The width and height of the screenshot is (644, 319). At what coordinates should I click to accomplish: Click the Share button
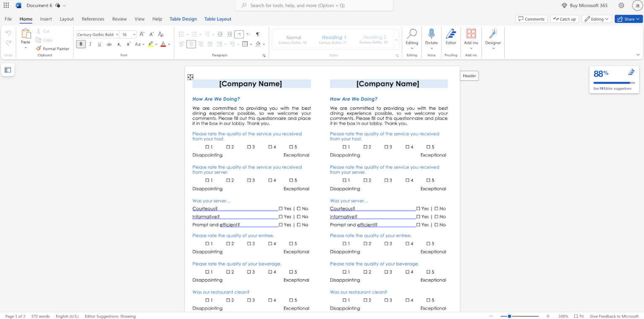pos(628,19)
